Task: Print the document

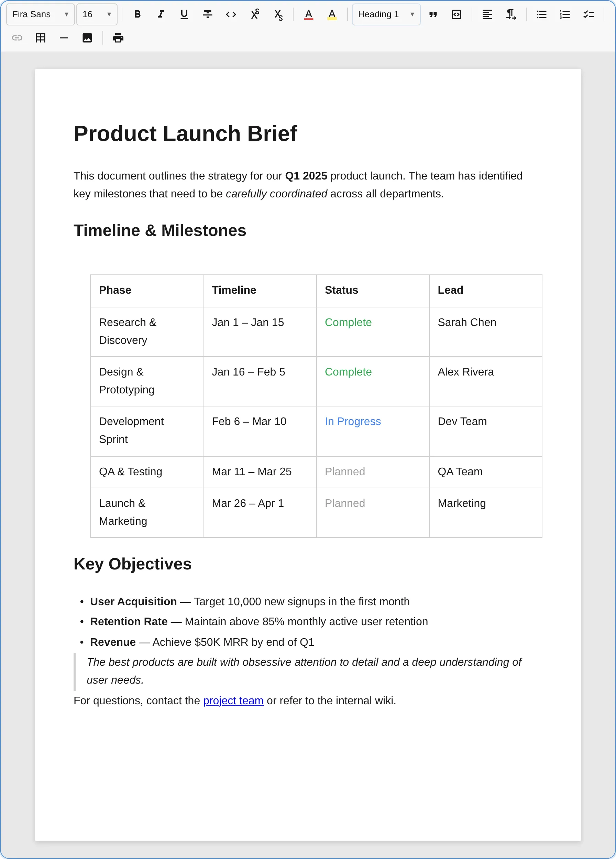Action: tap(118, 38)
